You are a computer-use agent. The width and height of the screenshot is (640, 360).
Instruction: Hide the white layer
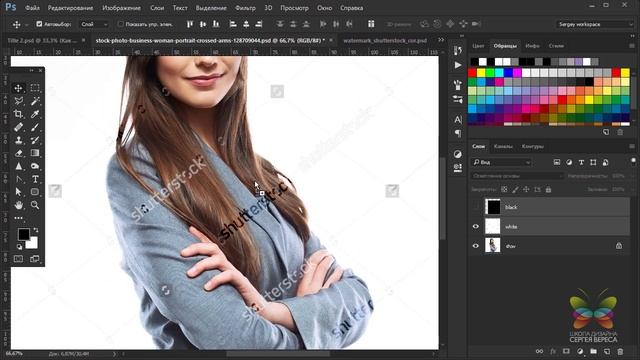click(x=476, y=227)
